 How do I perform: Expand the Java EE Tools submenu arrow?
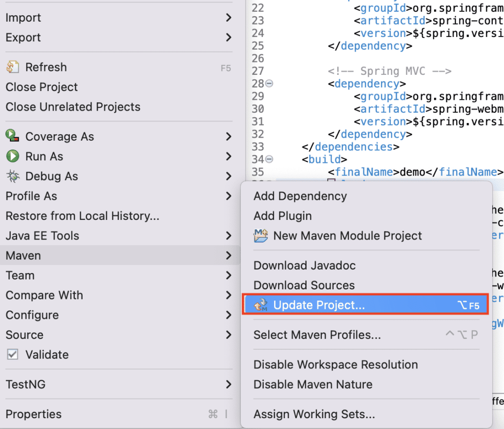pos(228,236)
